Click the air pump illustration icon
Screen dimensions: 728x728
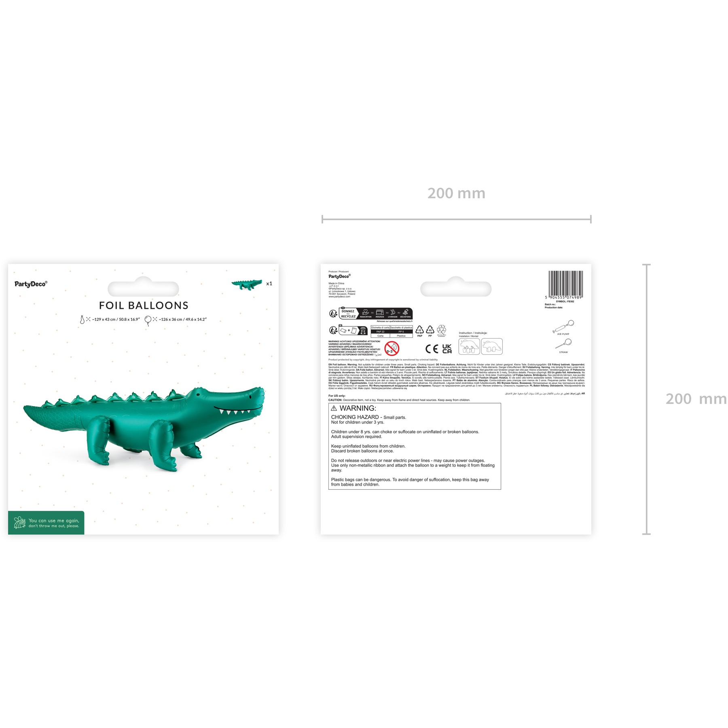pos(563,326)
